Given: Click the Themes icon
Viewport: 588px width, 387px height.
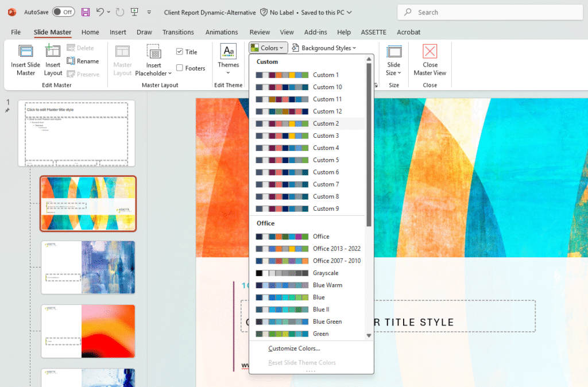Looking at the screenshot, I should point(229,51).
